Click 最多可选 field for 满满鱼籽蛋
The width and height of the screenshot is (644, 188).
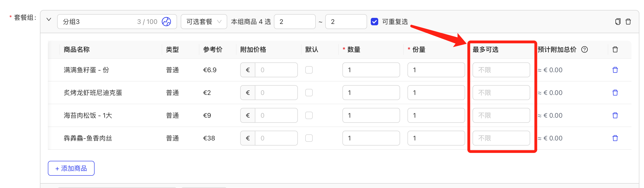[501, 70]
